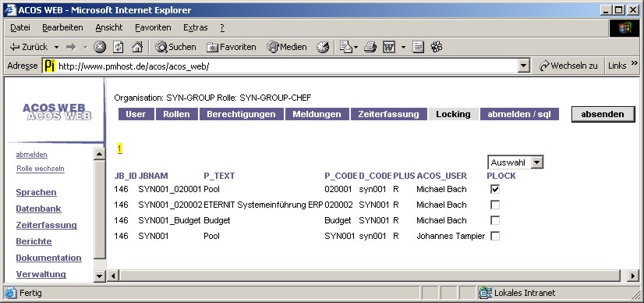Click horizontal scrollbar right arrow
This screenshot has height=303, width=644.
pyautogui.click(x=634, y=276)
